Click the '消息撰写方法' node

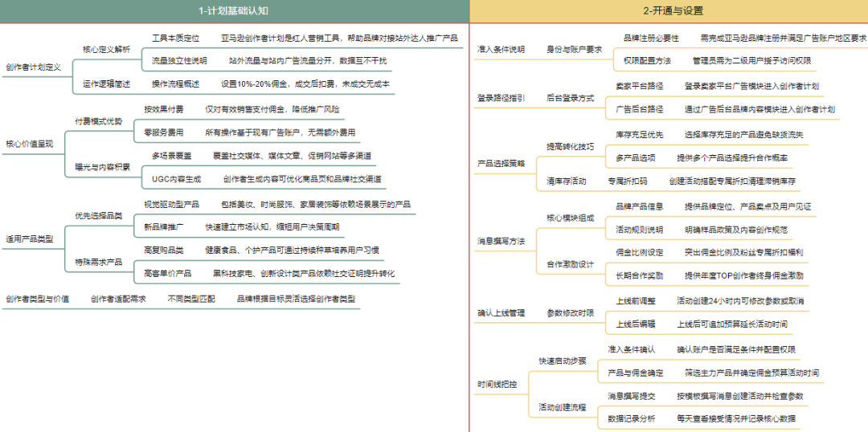tap(501, 241)
